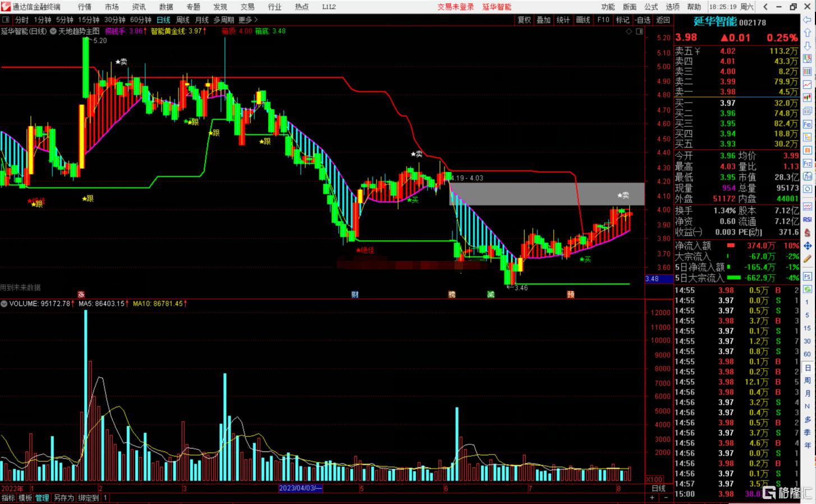816x504 pixels.
Task: Expand the 天地趋势主图 indicator dropdown arrow
Action: pos(53,31)
